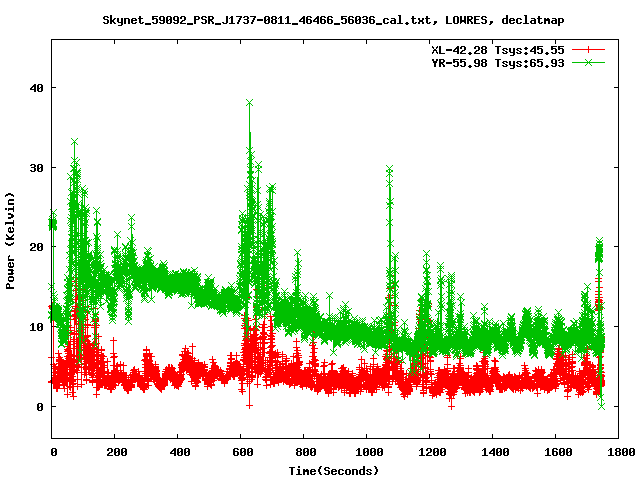The height and width of the screenshot is (480, 640).
Task: Click the red line sample in the legend
Action: (x=588, y=50)
